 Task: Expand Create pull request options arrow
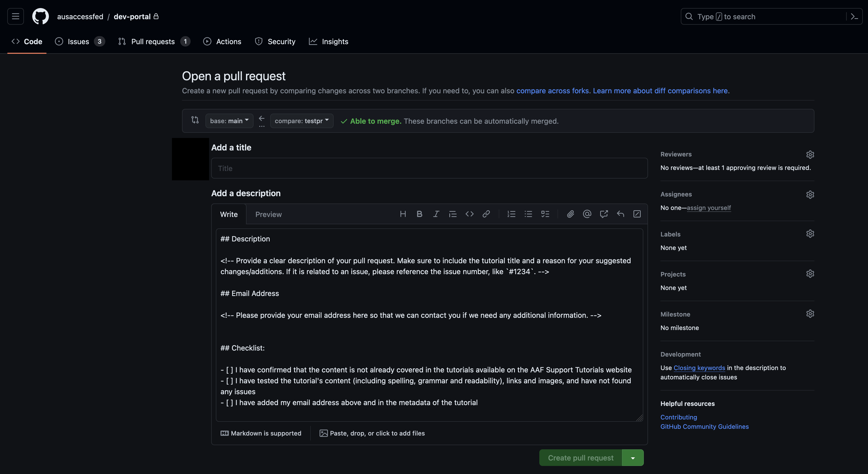[633, 458]
